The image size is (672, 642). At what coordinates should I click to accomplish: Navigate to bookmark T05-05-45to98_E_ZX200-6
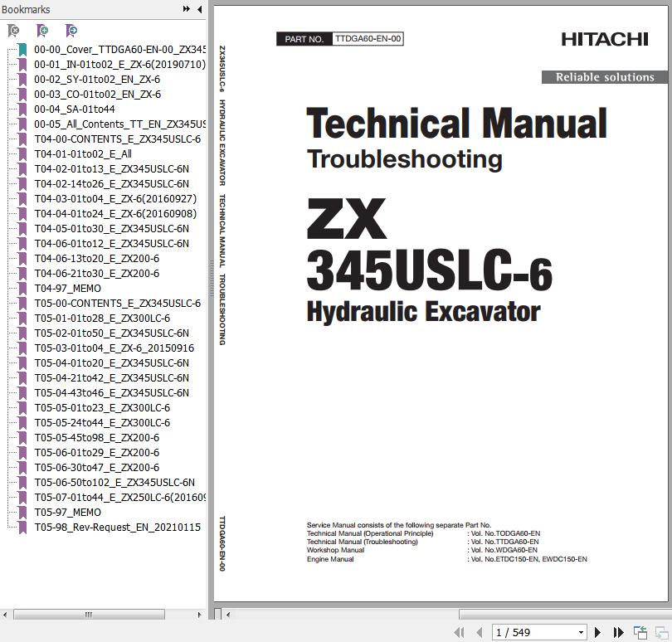[96, 438]
